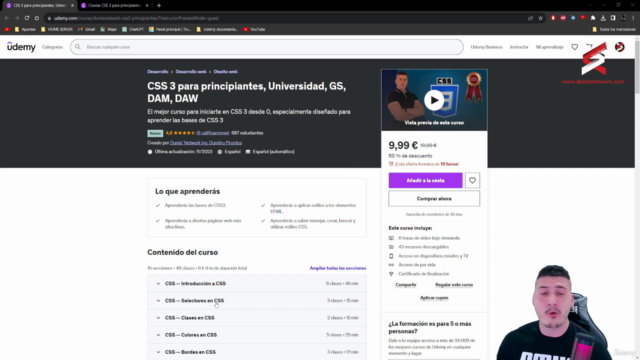640x360 pixels.
Task: Open the Udemy wishlist heart in header
Action: click(x=574, y=47)
